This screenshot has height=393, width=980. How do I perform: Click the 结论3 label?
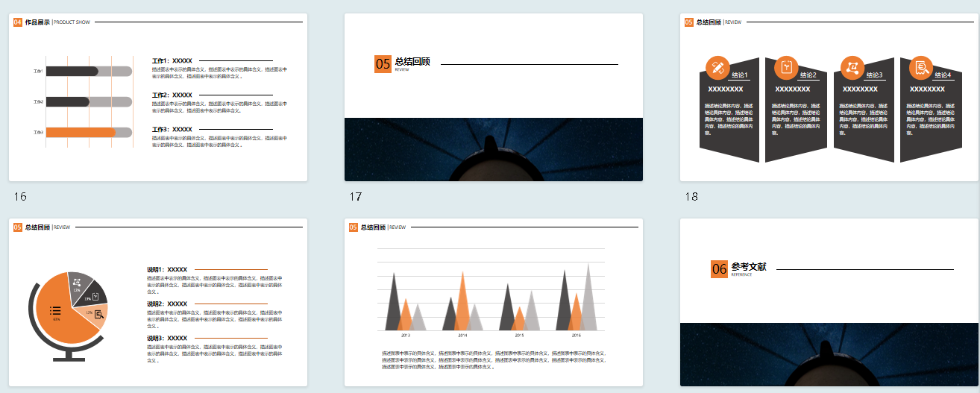[x=875, y=75]
